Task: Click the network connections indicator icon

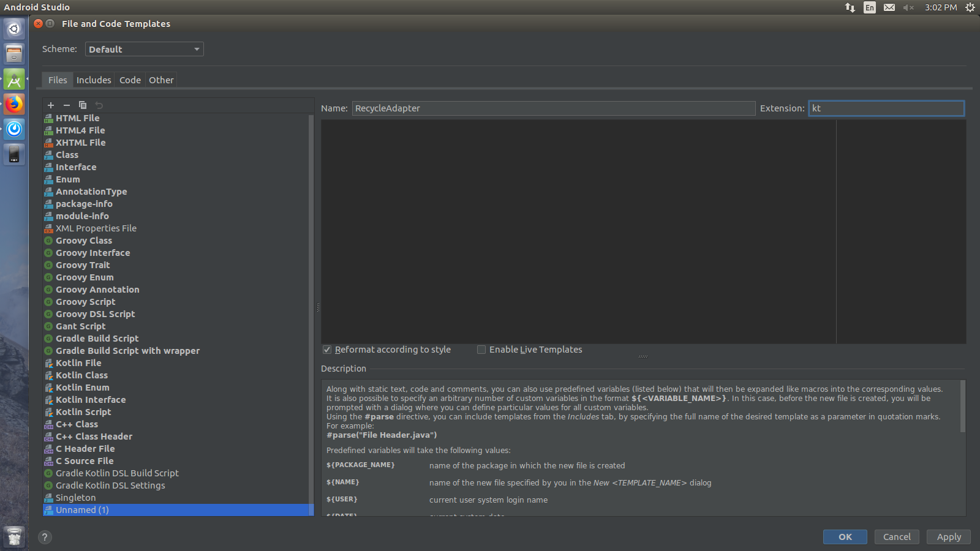Action: tap(850, 7)
